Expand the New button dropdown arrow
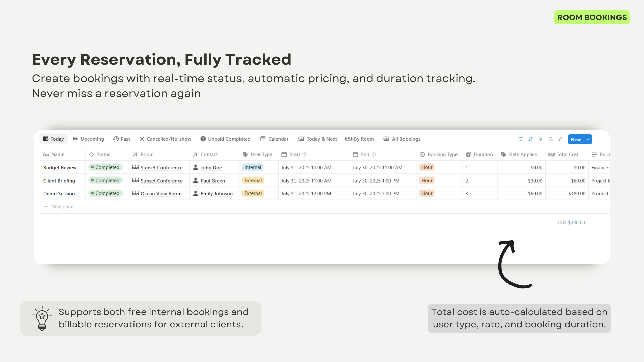 click(588, 139)
